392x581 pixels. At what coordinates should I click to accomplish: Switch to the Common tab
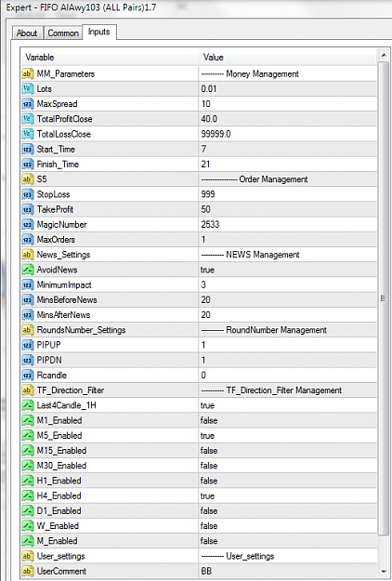pyautogui.click(x=63, y=33)
